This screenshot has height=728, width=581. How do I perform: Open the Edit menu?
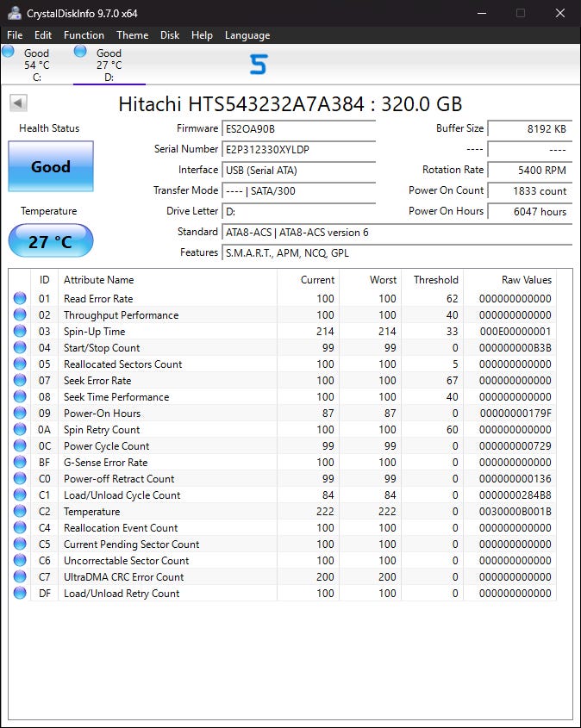(43, 34)
